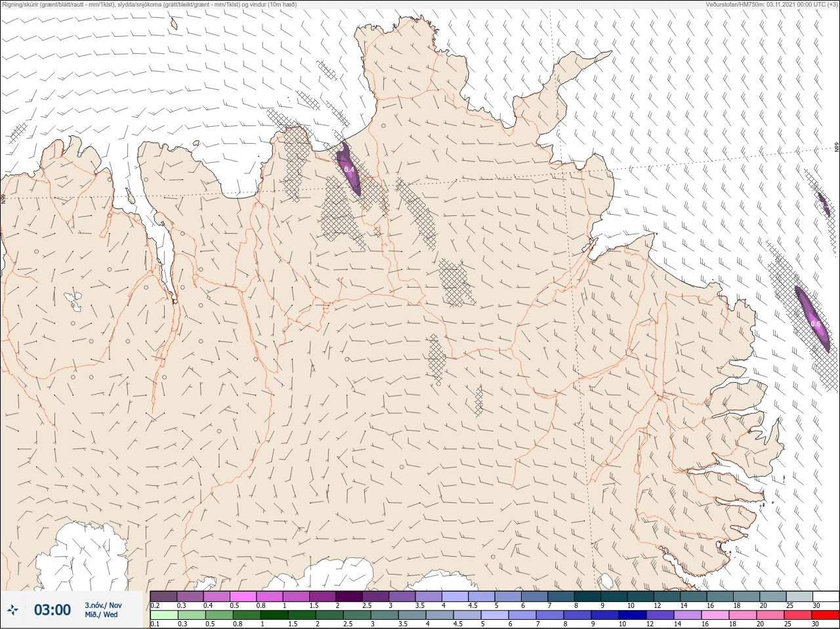Click the 0.6 precipitation value offshore
This screenshot has width=840, height=629.
pyautogui.click(x=816, y=324)
